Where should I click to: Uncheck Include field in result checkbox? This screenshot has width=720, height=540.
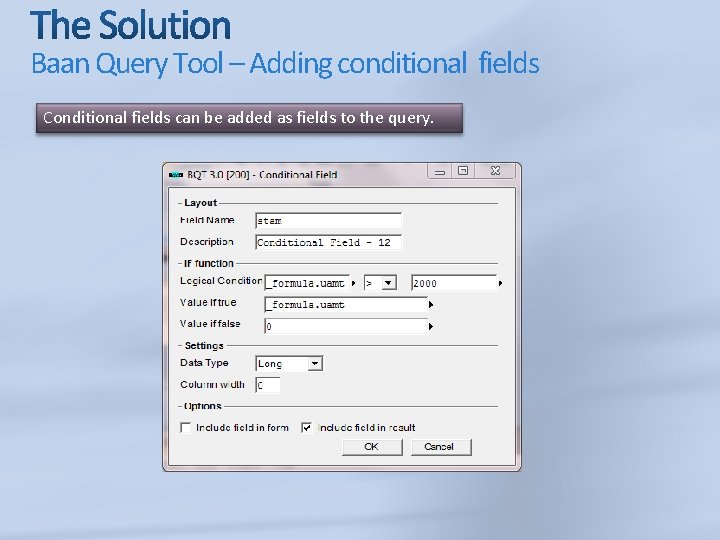tap(306, 428)
